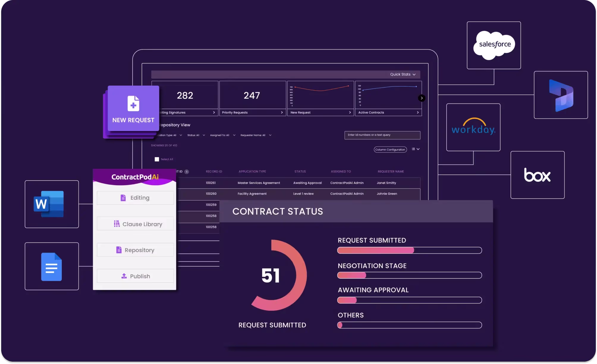Click record ID 100259
The image size is (597, 364).
(211, 205)
